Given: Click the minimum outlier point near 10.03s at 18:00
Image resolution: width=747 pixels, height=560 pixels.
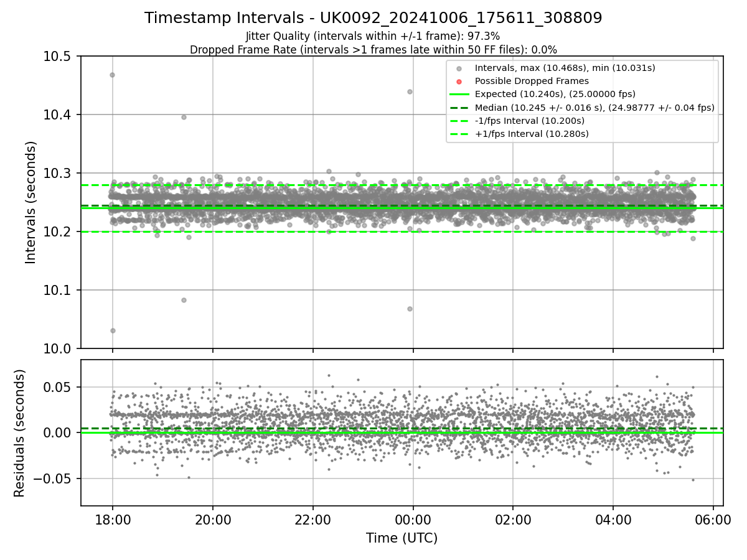Looking at the screenshot, I should coord(113,330).
